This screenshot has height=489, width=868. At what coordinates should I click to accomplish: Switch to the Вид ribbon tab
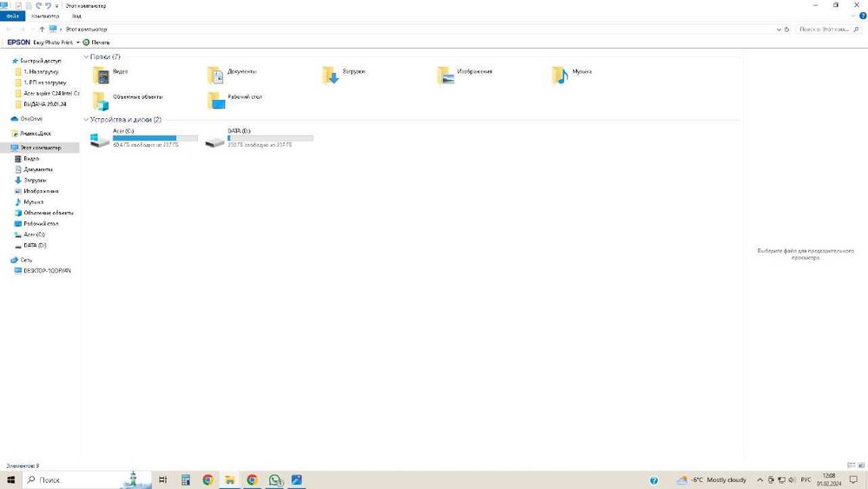pos(76,16)
